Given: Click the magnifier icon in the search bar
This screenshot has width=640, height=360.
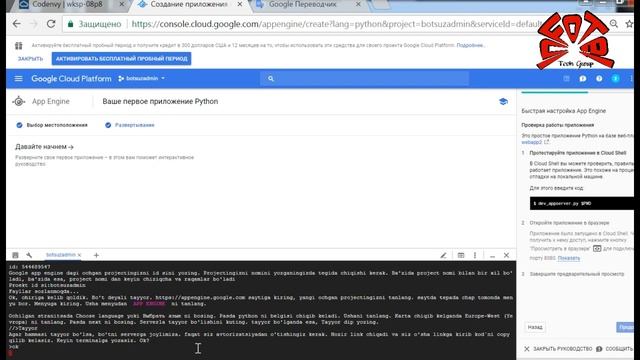Looking at the screenshot, I should coord(271,78).
